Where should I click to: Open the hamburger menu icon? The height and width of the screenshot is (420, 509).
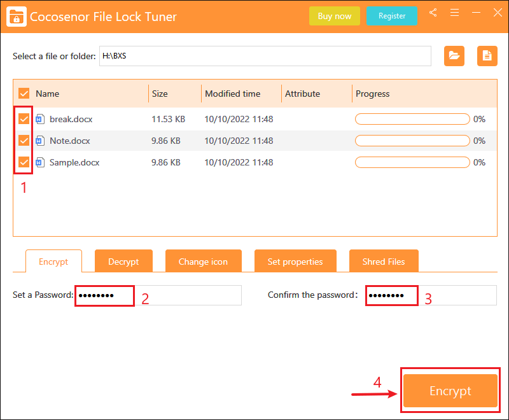pyautogui.click(x=454, y=13)
